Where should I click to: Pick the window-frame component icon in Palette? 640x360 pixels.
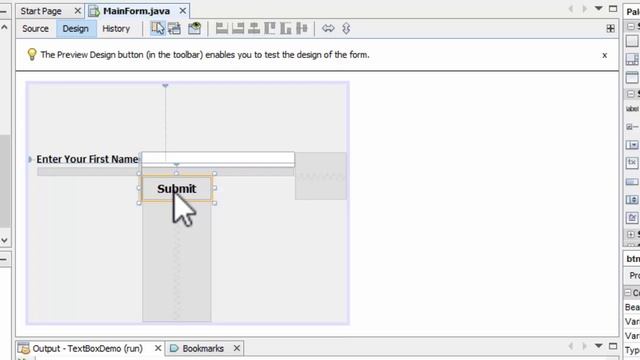[632, 77]
